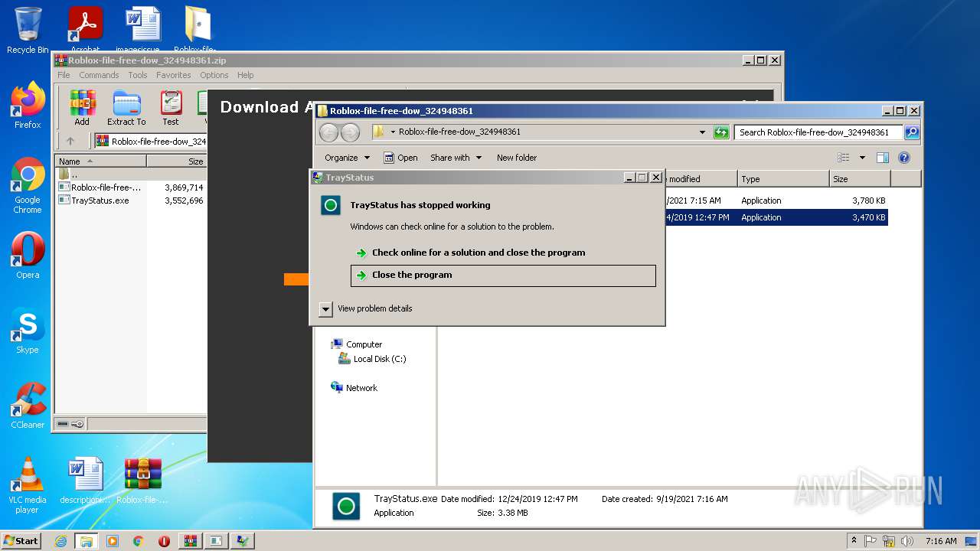Click Open in the Explorer toolbar
The width and height of the screenshot is (980, 551).
coord(400,158)
